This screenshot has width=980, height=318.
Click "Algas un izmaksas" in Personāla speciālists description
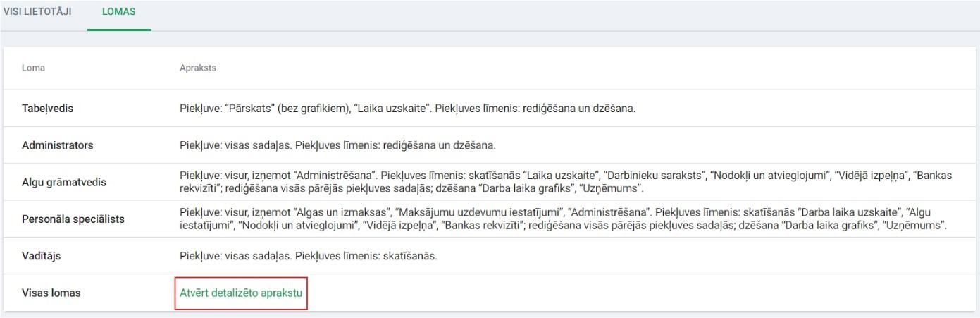click(x=347, y=212)
